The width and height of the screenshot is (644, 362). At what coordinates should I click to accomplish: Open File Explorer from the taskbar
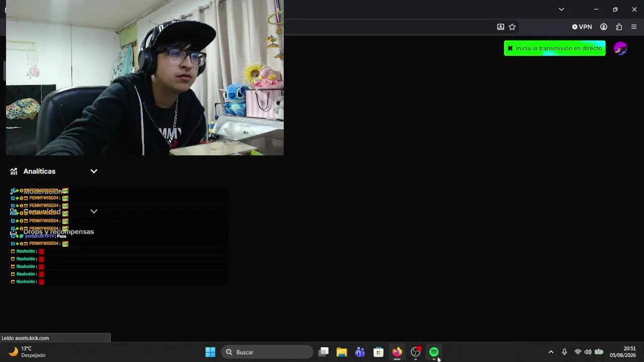tap(342, 352)
